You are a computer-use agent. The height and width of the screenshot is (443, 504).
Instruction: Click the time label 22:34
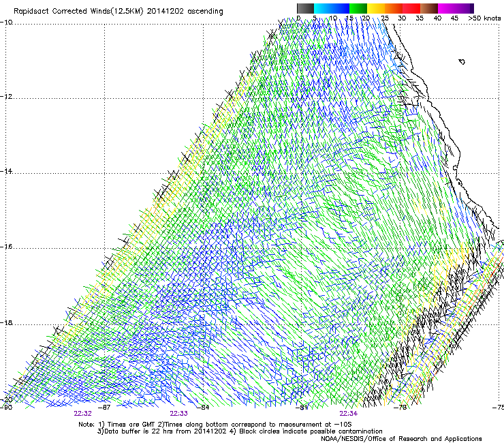[349, 414]
